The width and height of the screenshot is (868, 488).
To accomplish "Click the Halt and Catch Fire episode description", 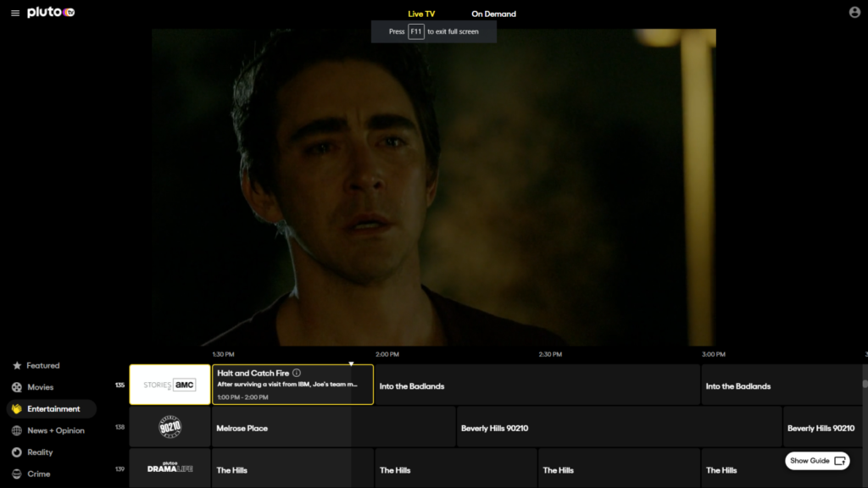I will tap(287, 385).
